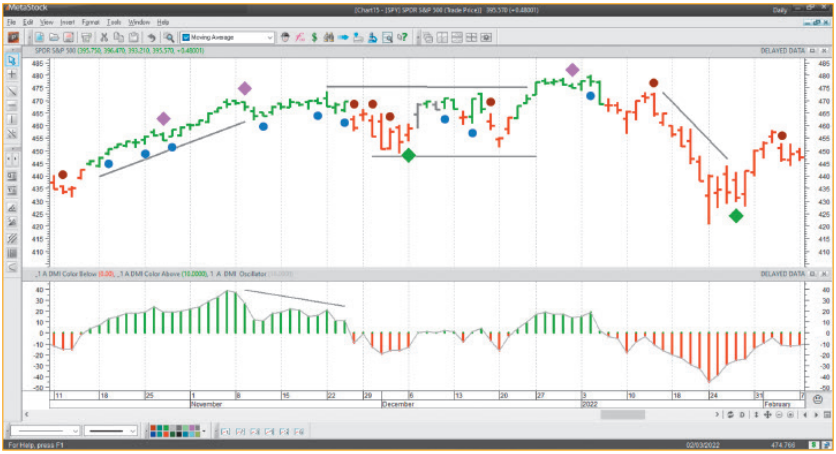Open the Moving Average indicator dropdown
The image size is (836, 454).
pos(227,37)
